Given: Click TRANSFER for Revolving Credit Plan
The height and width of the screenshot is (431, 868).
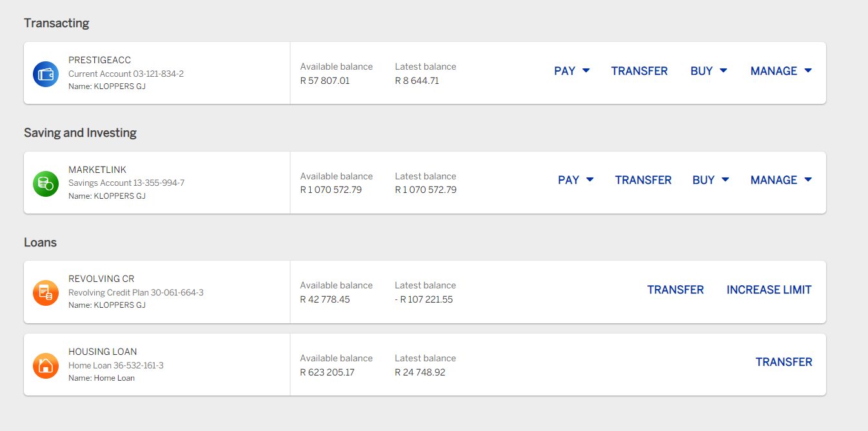Looking at the screenshot, I should tap(676, 290).
